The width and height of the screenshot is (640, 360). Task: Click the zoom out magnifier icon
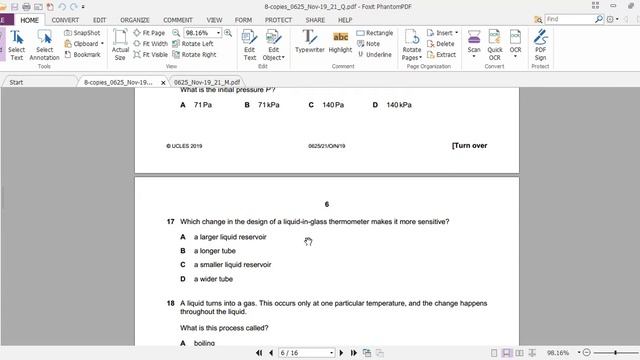point(176,33)
